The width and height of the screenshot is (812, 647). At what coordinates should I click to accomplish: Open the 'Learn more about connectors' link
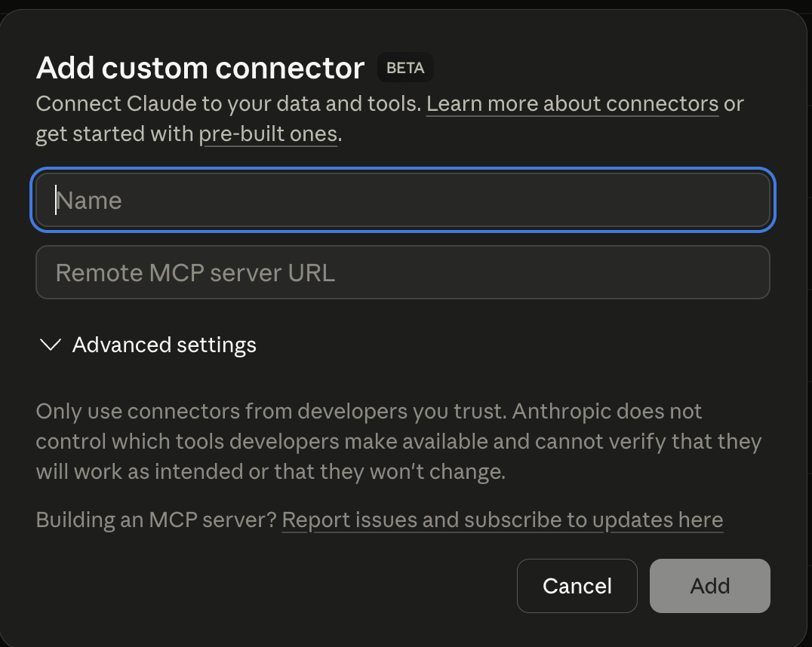click(x=572, y=104)
